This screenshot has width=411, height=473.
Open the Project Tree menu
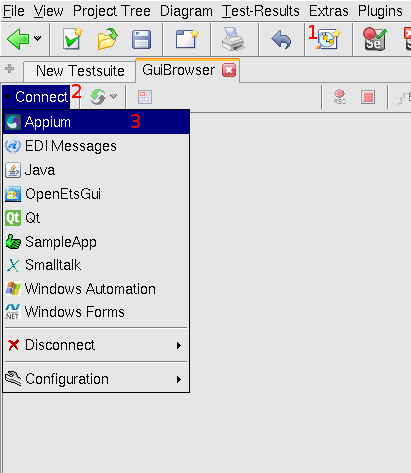click(x=112, y=11)
